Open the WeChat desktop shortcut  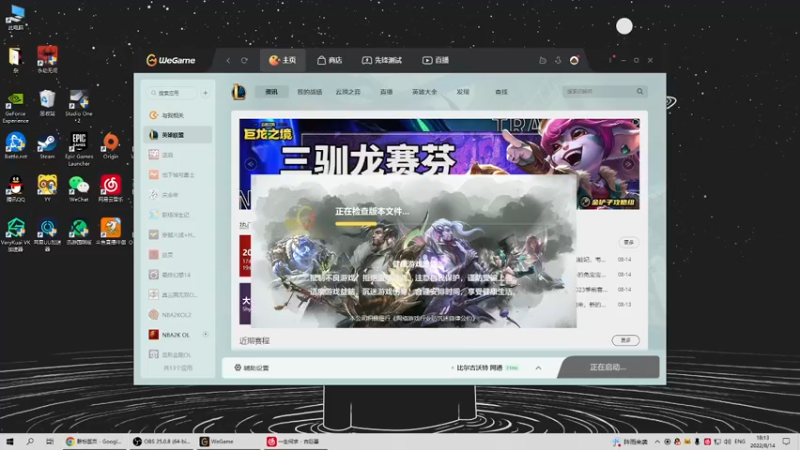79,189
